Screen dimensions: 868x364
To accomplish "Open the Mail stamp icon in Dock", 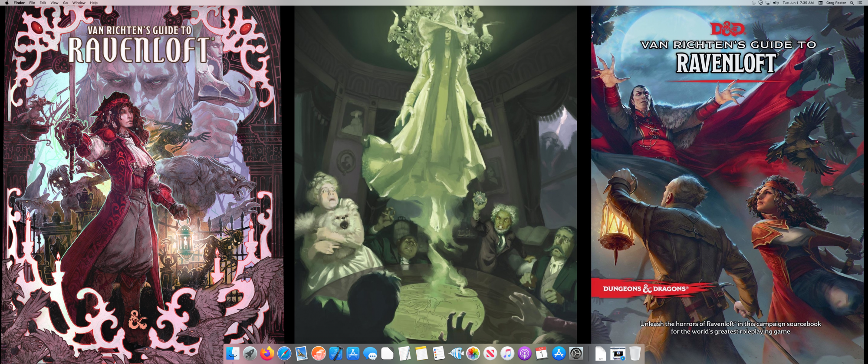I will coord(302,354).
